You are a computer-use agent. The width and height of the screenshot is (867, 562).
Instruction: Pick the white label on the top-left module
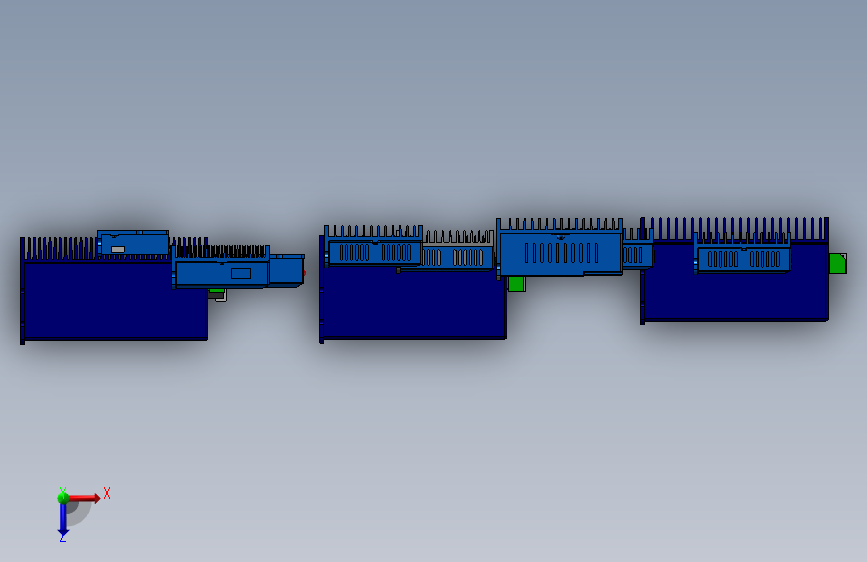(118, 249)
